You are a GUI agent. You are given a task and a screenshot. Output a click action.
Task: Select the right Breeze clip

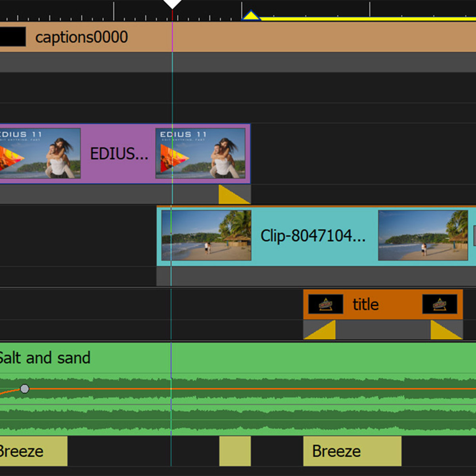[352, 451]
